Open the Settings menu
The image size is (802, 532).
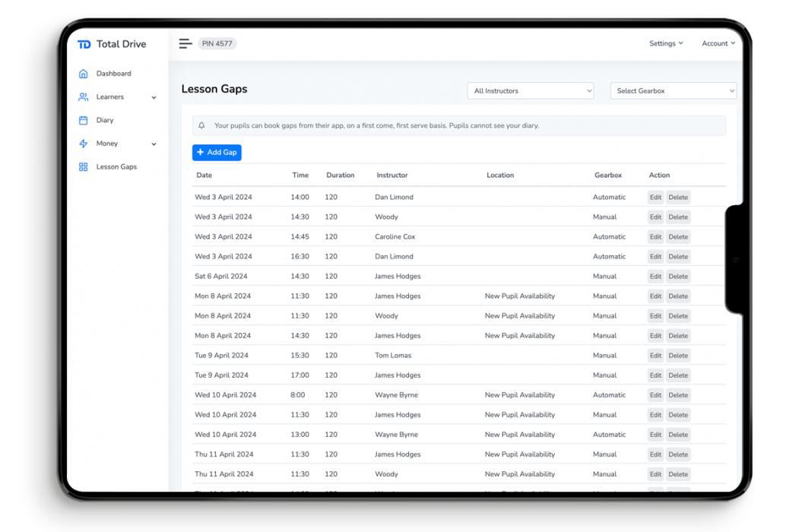(665, 43)
